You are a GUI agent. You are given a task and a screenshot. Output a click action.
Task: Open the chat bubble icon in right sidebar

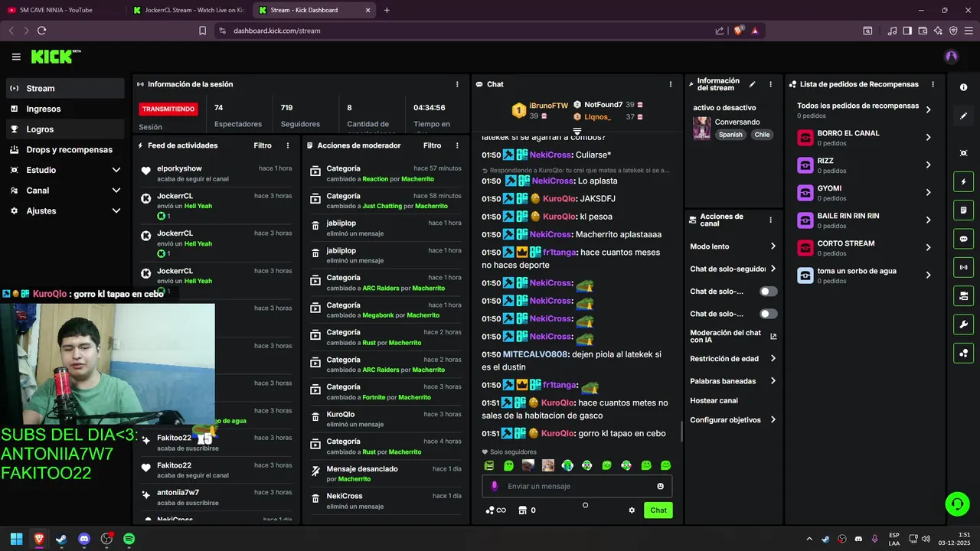(x=963, y=239)
